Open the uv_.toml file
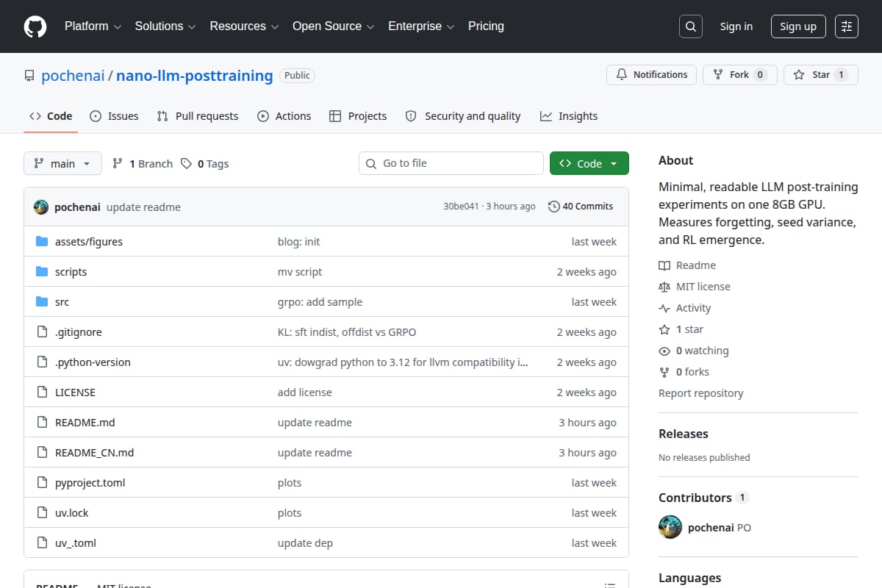Image resolution: width=882 pixels, height=588 pixels. tap(76, 543)
